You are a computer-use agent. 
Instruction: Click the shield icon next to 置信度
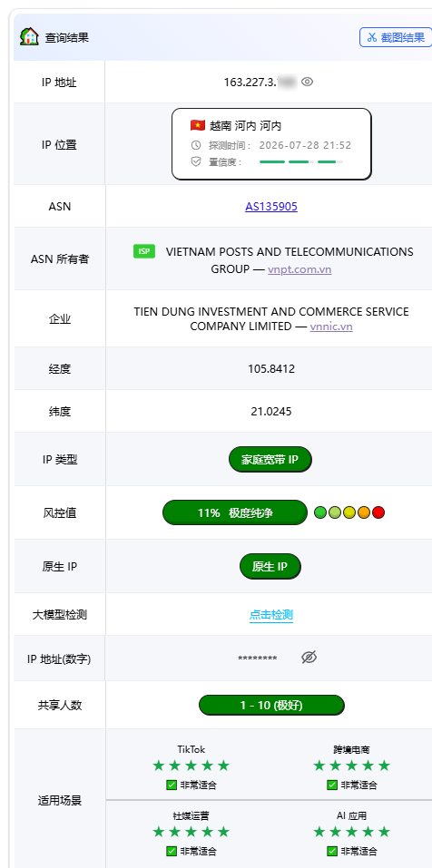pos(196,161)
